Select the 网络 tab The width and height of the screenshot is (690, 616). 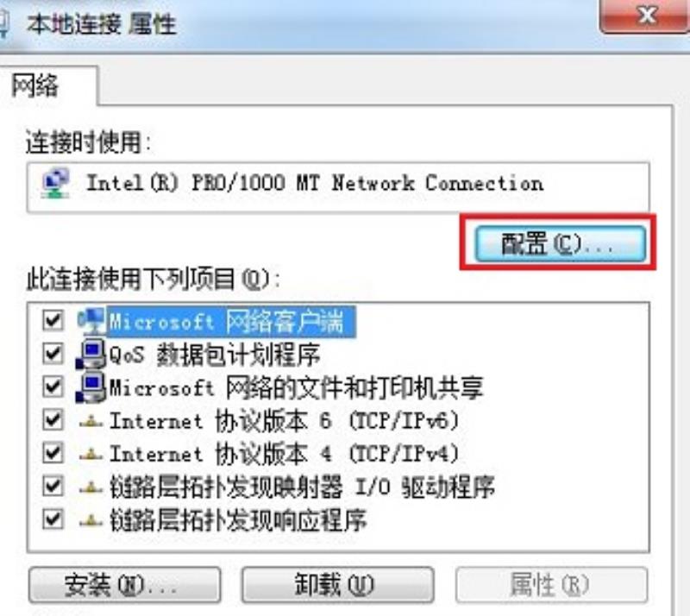pyautogui.click(x=35, y=85)
